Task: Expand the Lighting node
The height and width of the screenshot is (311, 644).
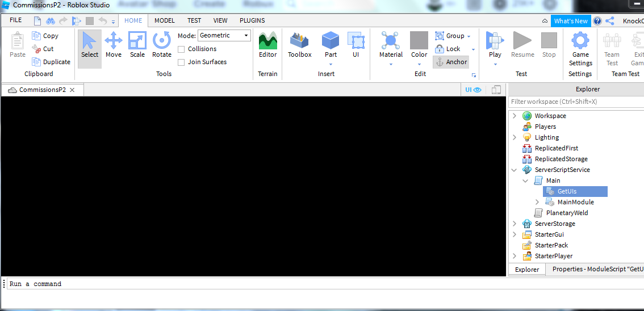Action: (514, 137)
